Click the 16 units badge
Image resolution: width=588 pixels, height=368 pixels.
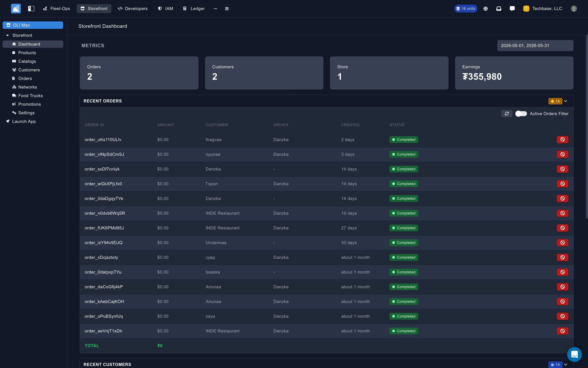point(465,9)
